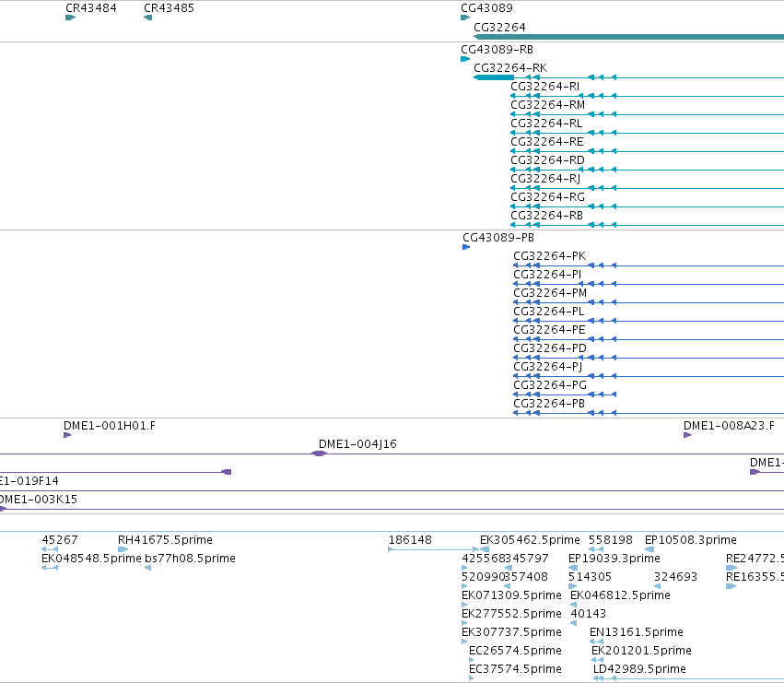
Task: Click the feature labeled 40143
Action: (574, 623)
